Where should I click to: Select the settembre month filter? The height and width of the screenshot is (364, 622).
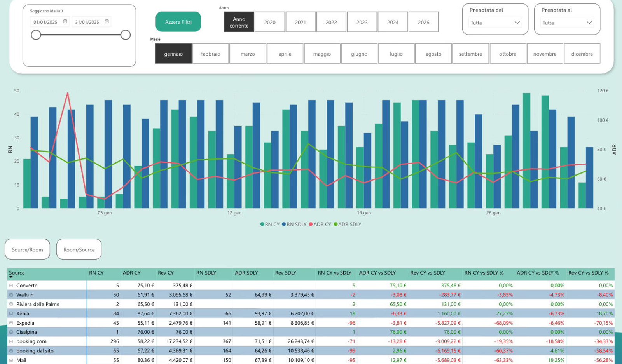pos(470,54)
